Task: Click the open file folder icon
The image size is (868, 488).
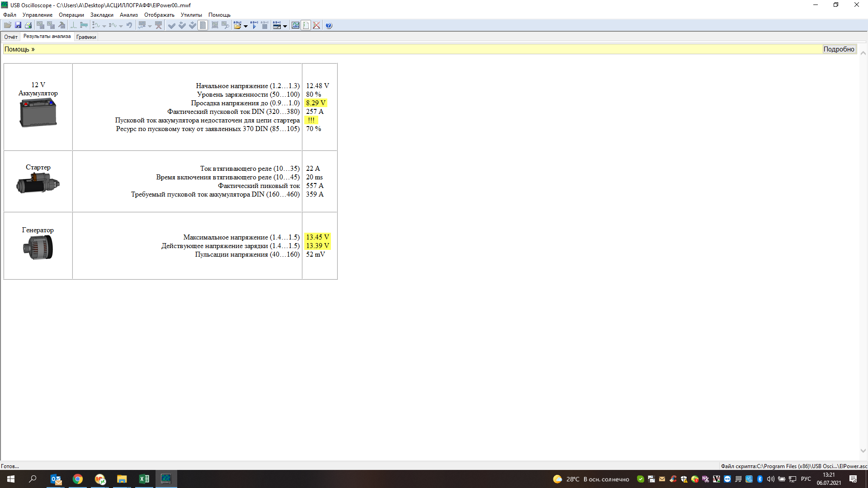Action: tap(8, 25)
